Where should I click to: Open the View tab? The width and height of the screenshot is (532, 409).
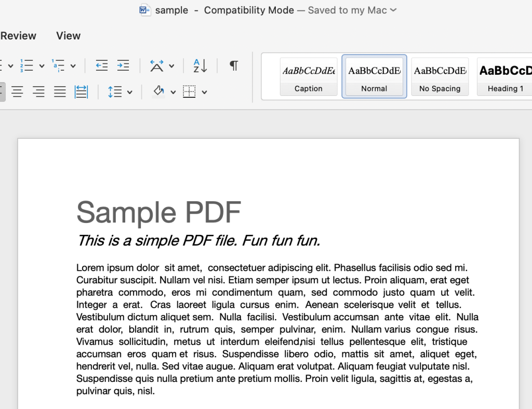[68, 35]
